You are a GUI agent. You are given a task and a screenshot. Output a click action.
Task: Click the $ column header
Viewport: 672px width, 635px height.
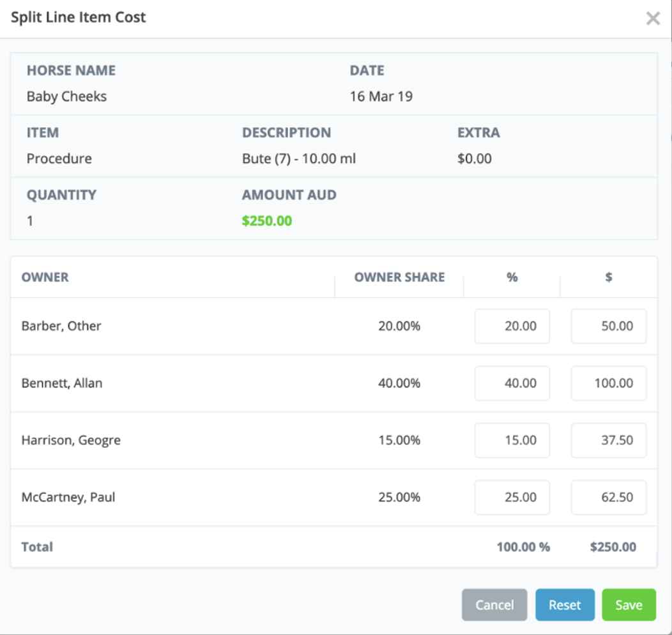click(608, 277)
